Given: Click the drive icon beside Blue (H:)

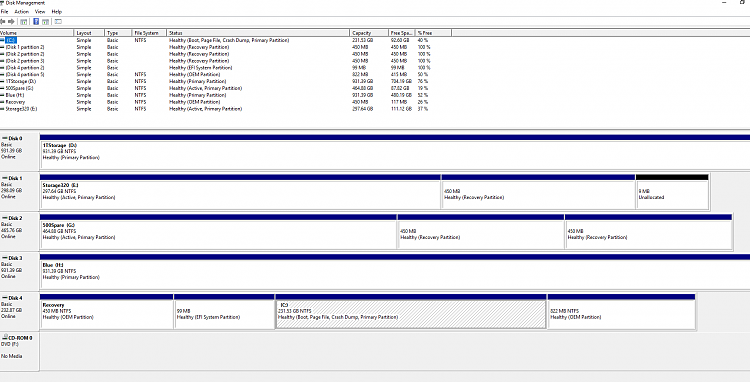Looking at the screenshot, I should pos(2,95).
